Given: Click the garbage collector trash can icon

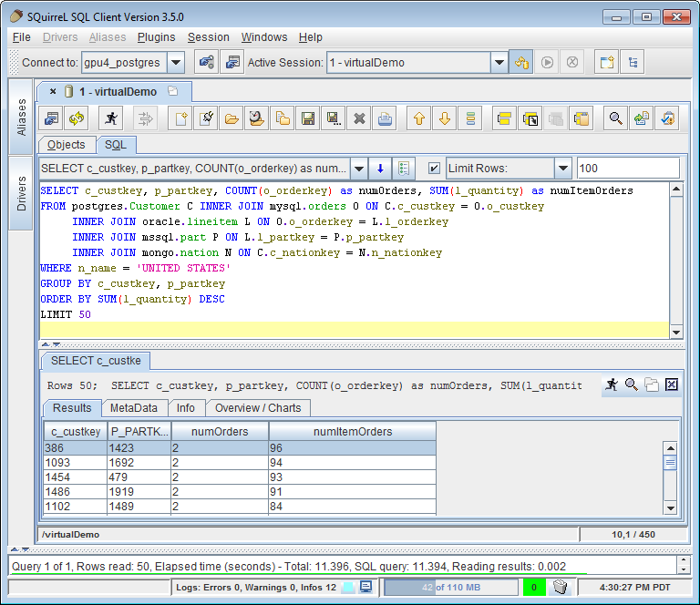Looking at the screenshot, I should [x=560, y=587].
